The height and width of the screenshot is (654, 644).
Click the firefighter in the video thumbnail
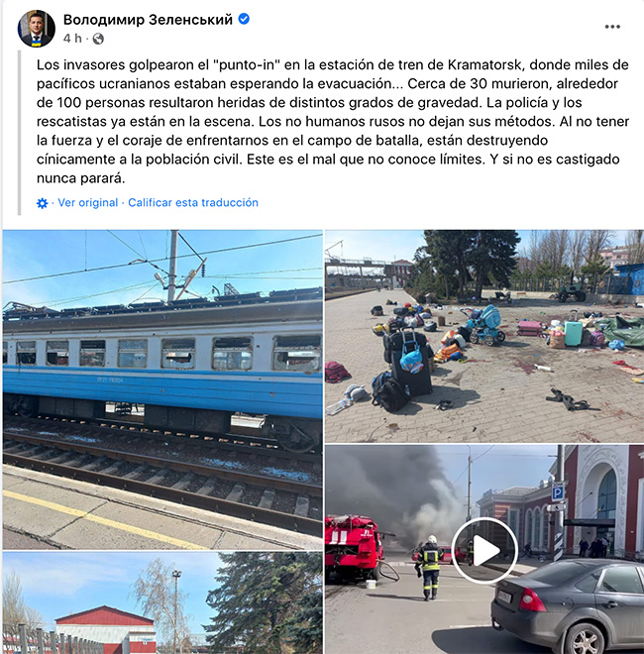click(430, 568)
